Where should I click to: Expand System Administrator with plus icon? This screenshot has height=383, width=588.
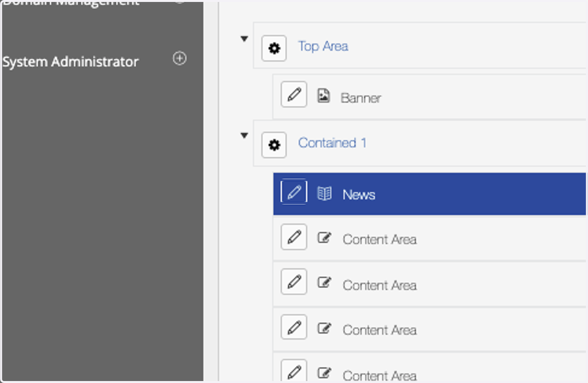180,58
